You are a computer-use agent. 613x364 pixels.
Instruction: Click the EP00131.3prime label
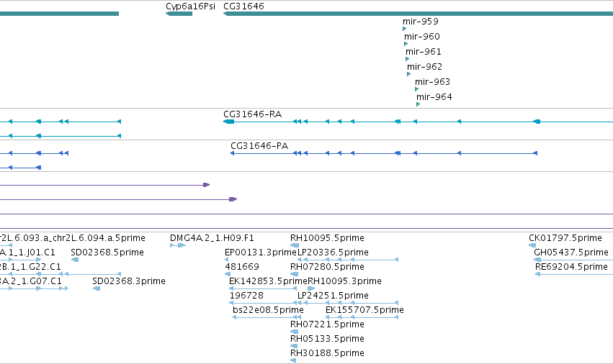coord(261,252)
